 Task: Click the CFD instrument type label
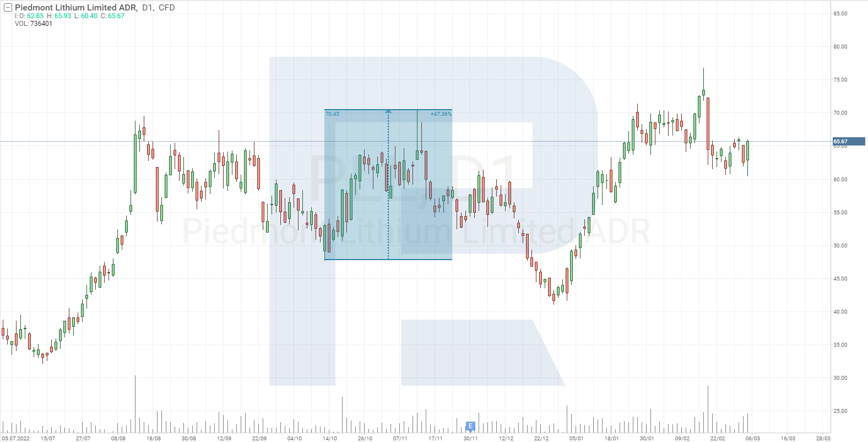coord(167,8)
